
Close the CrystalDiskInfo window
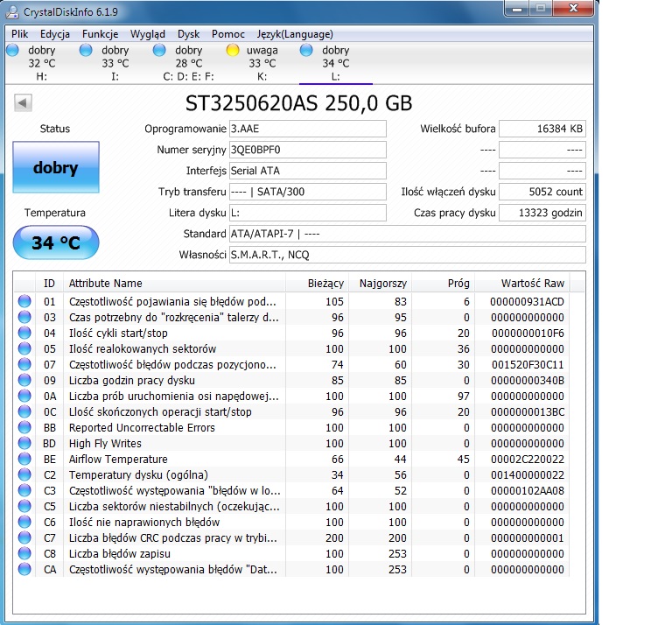(573, 8)
